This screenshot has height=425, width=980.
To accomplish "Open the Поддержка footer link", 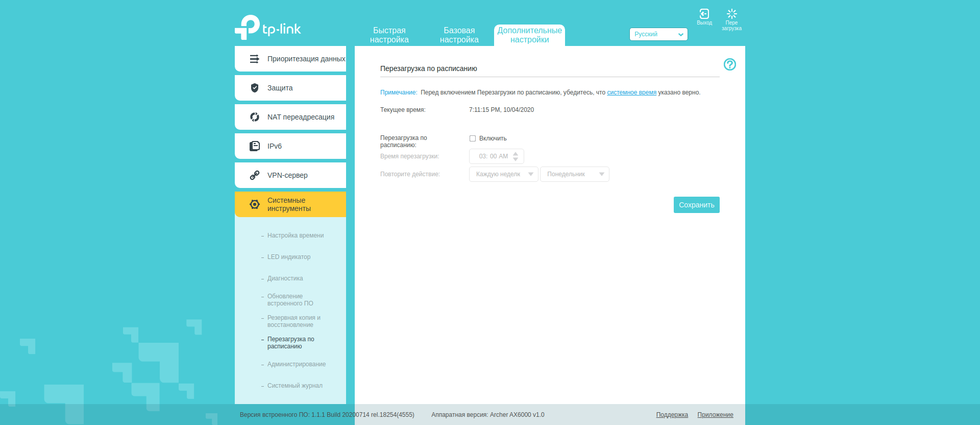I will click(672, 415).
